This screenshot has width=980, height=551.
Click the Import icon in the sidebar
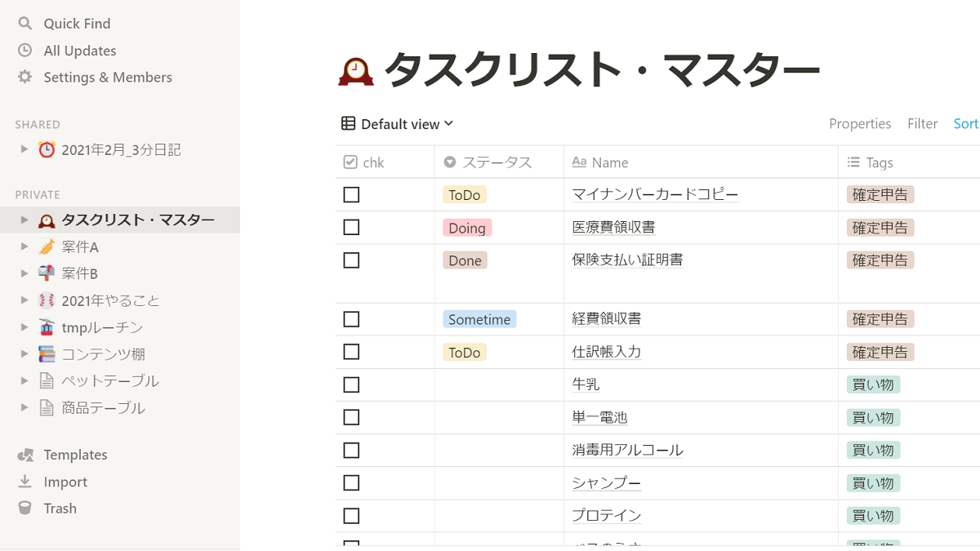click(x=25, y=481)
